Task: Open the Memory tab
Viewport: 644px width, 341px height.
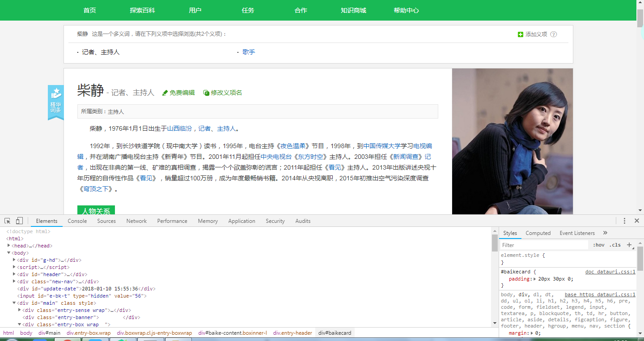Action: pyautogui.click(x=208, y=221)
